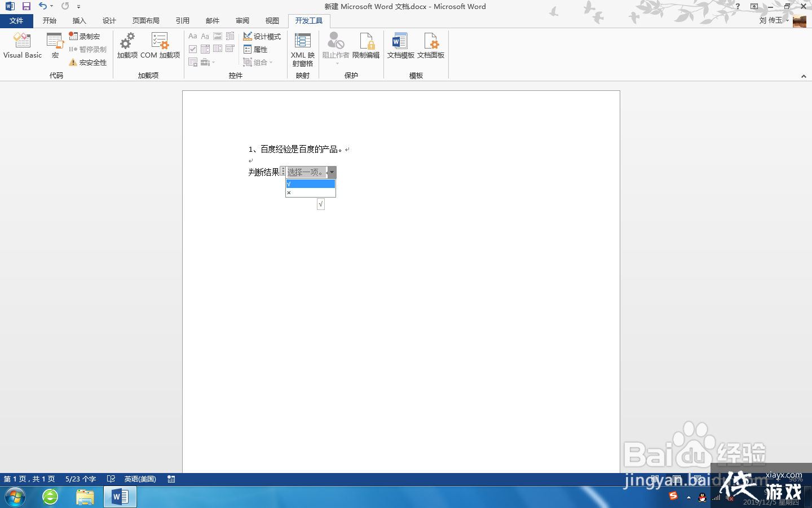Click the macro recording status bar icon
The height and width of the screenshot is (508, 812).
pos(171,479)
